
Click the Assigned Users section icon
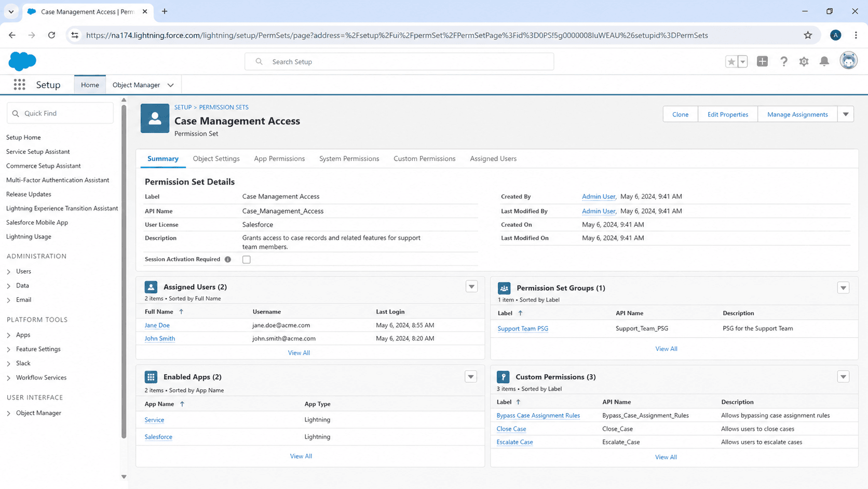pyautogui.click(x=151, y=287)
